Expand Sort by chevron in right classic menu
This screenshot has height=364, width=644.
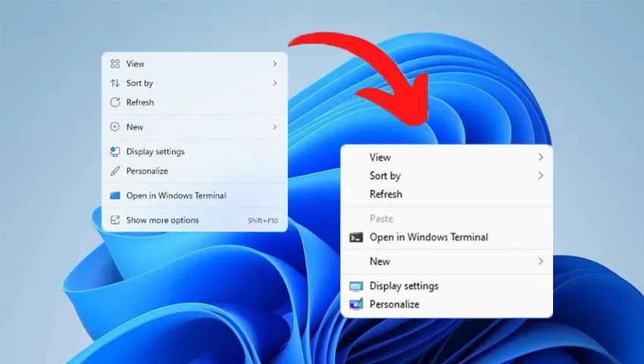540,176
